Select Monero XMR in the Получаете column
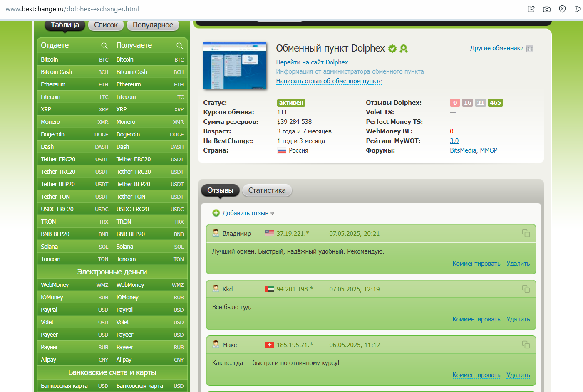 [150, 122]
